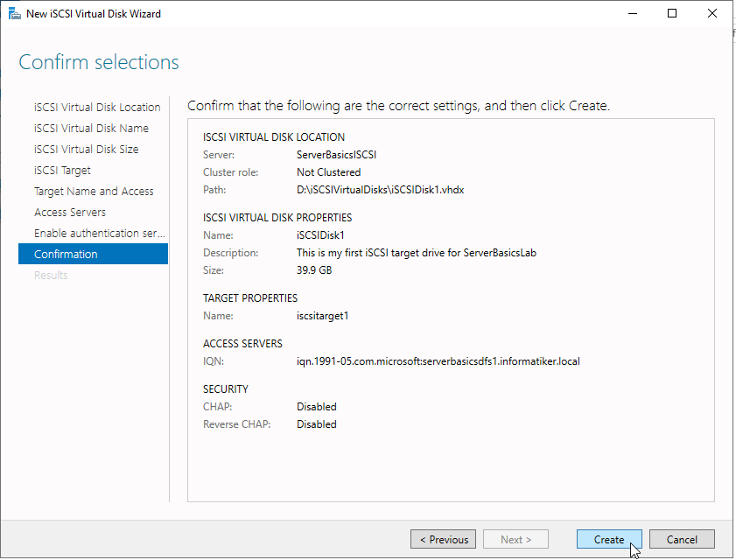Click the Confirm selections page title
The image size is (736, 560).
point(99,62)
